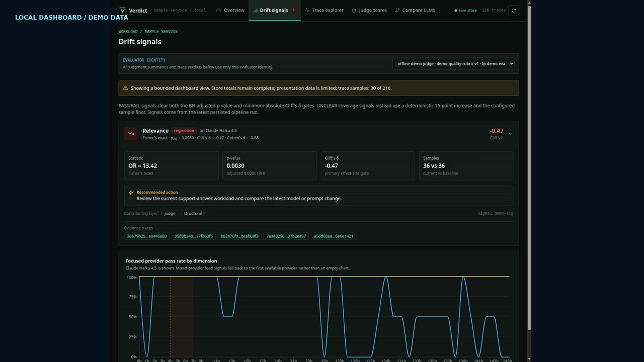Click the warning triangle in the bounded-view banner
The width and height of the screenshot is (644, 362).
[x=125, y=88]
